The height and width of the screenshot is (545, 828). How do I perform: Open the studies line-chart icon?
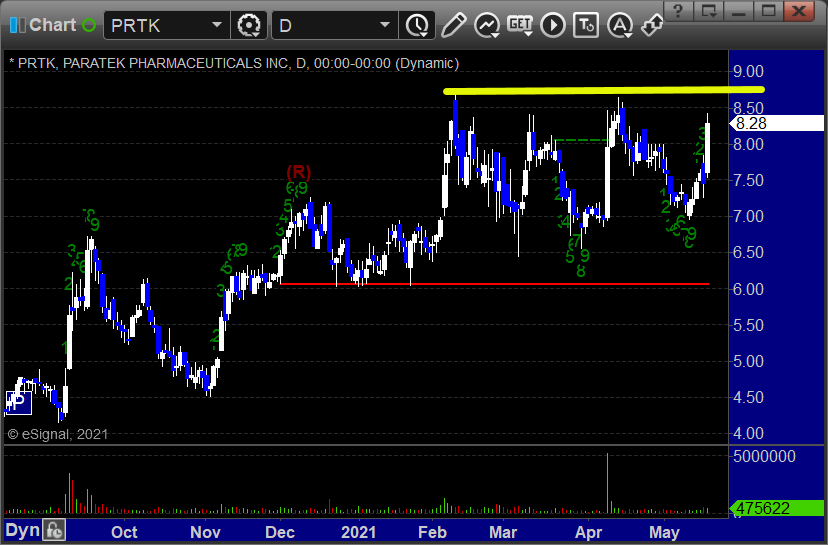click(487, 25)
